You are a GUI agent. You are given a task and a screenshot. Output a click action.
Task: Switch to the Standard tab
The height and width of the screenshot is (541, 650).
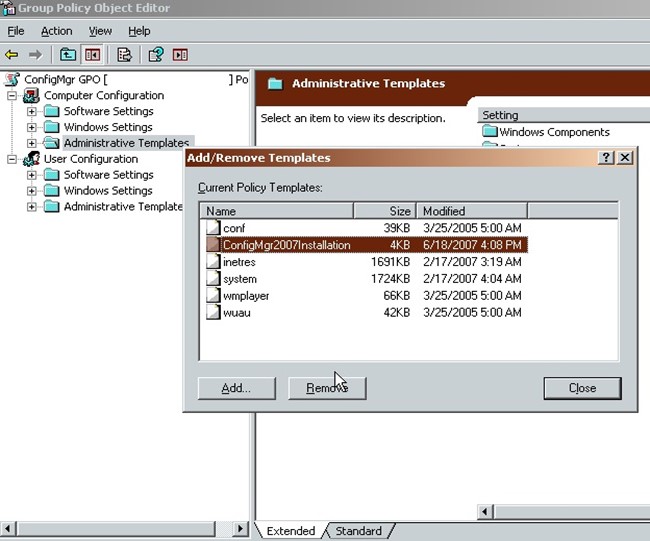click(358, 531)
